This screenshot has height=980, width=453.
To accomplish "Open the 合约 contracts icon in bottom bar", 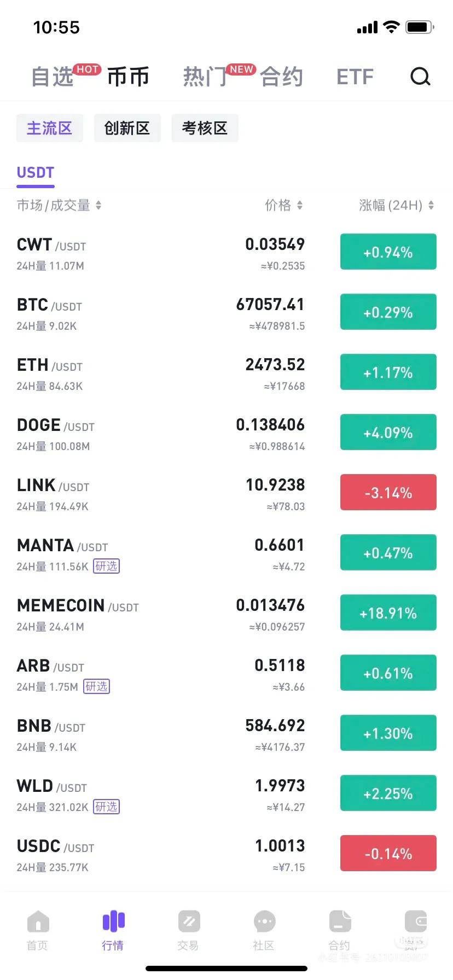I will pos(340,921).
